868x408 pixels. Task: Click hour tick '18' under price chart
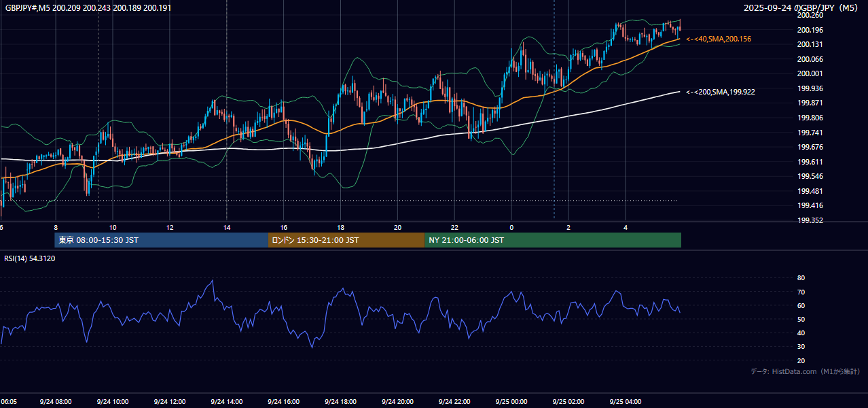coord(341,228)
